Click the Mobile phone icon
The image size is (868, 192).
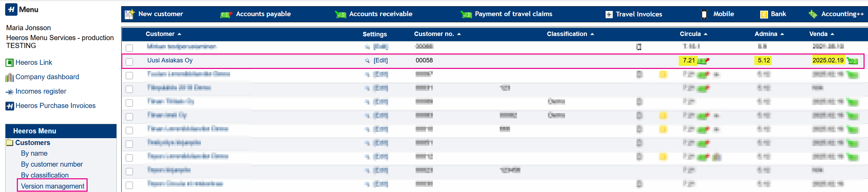pos(704,14)
